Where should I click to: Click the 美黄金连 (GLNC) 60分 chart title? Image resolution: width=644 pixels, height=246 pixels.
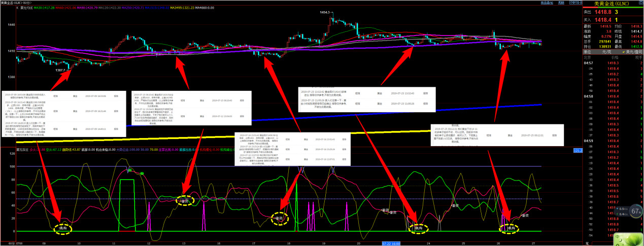[x=14, y=3]
